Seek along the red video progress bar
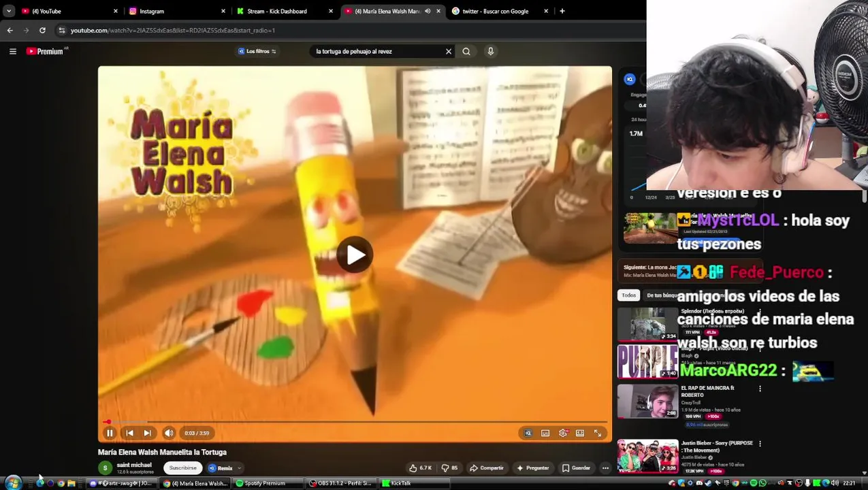This screenshot has width=868, height=490. click(355, 422)
